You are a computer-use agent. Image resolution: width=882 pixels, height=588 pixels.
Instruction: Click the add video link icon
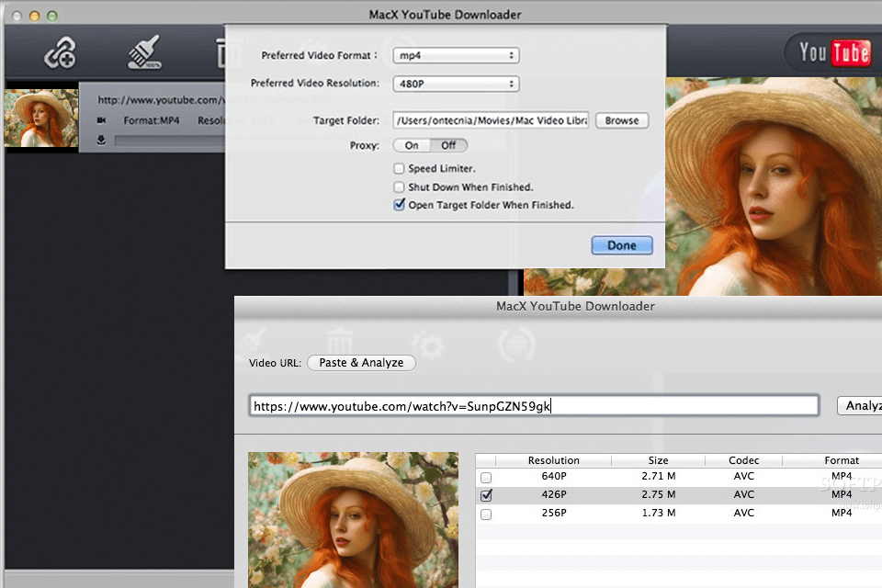click(61, 54)
